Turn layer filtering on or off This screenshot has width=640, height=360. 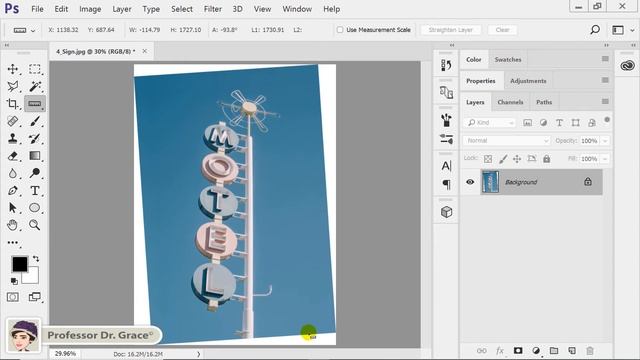[607, 120]
